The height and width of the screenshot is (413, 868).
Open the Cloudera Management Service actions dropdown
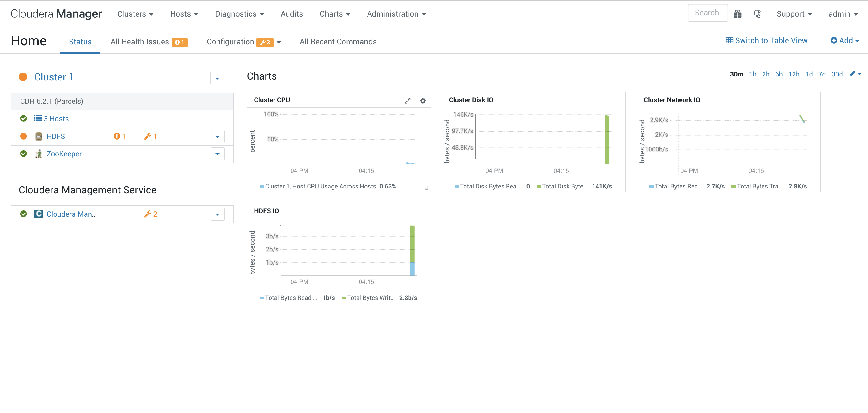(x=217, y=214)
